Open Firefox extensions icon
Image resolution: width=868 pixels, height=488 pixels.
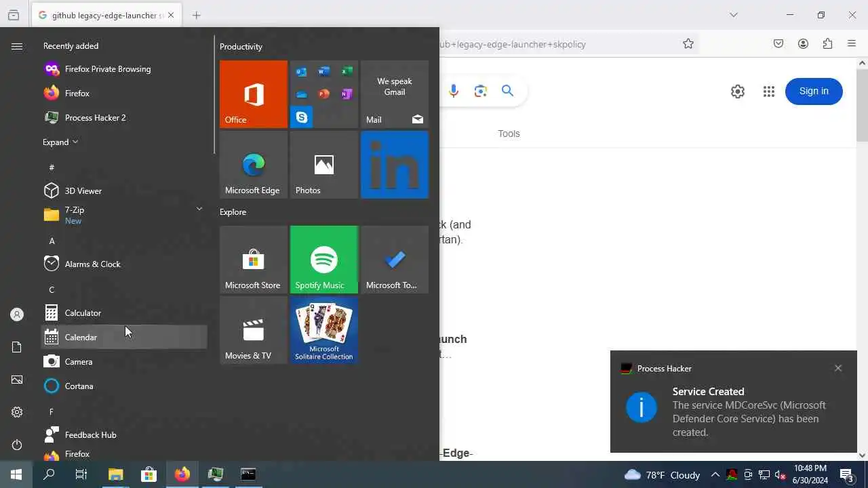827,44
